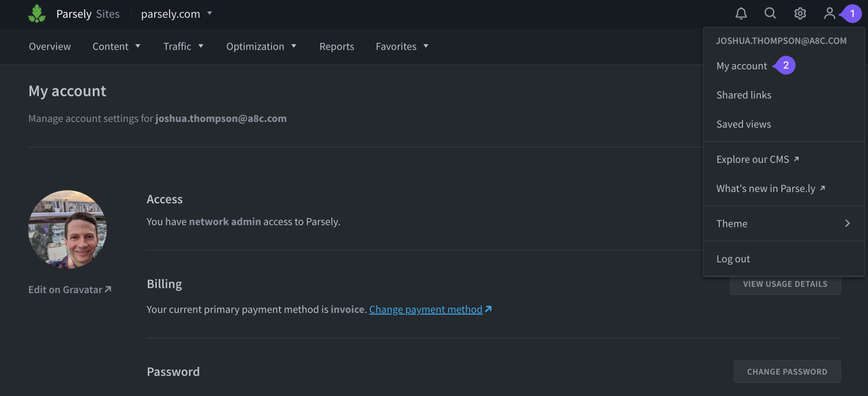
Task: Click arrow icon beside Explore our CMS
Action: click(x=796, y=159)
